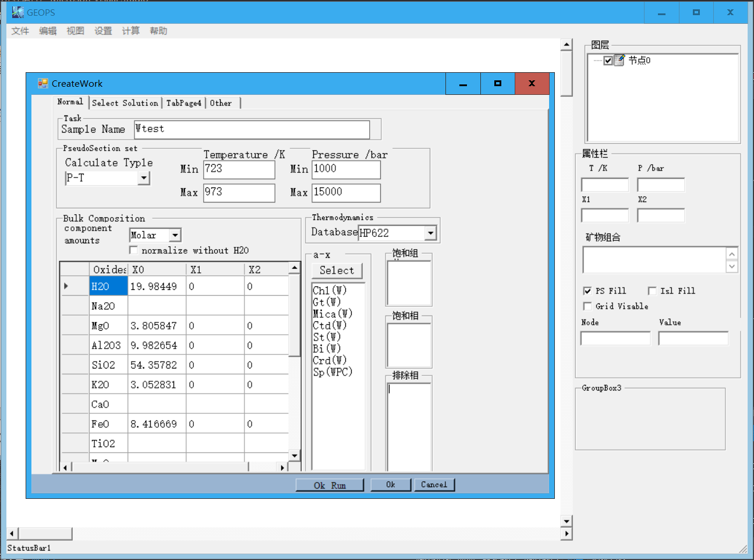Click the CreateWork dialog title icon
The width and height of the screenshot is (754, 560).
click(43, 83)
